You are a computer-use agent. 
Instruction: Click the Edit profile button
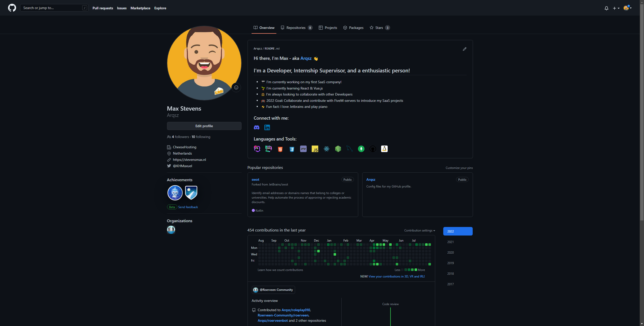pos(204,126)
